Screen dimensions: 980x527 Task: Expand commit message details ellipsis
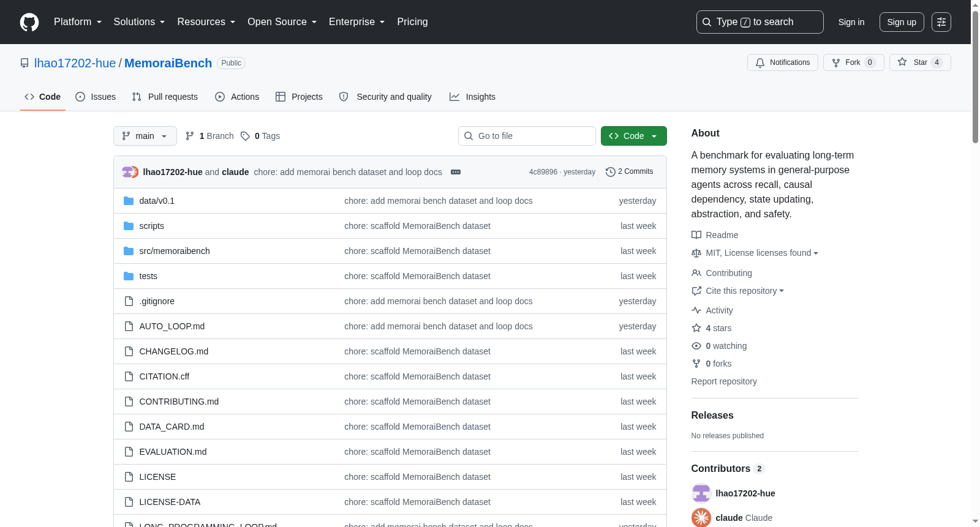point(456,172)
